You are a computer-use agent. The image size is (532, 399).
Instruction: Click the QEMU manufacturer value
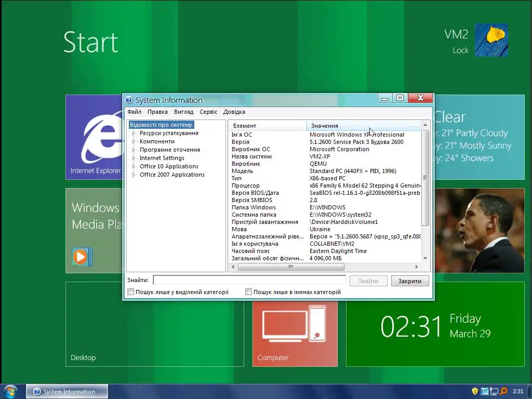[x=318, y=164]
